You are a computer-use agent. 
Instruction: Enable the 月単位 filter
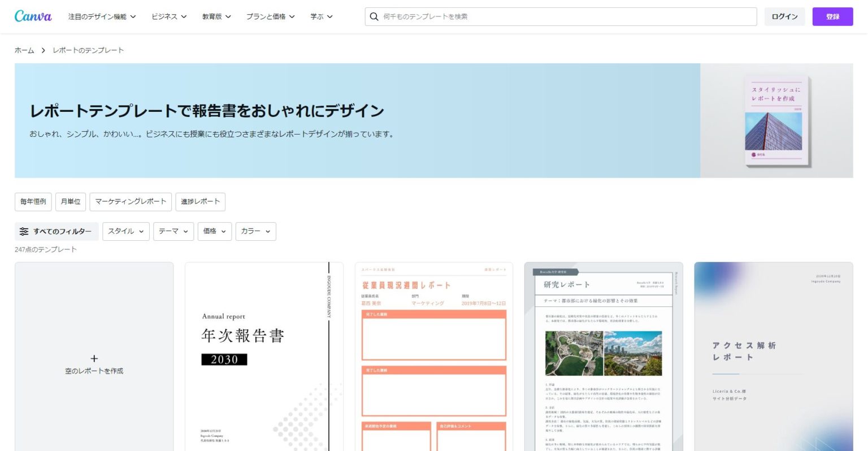coord(71,202)
